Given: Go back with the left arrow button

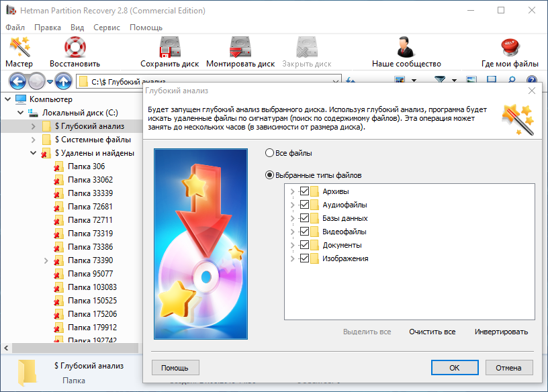Looking at the screenshot, I should tap(17, 82).
